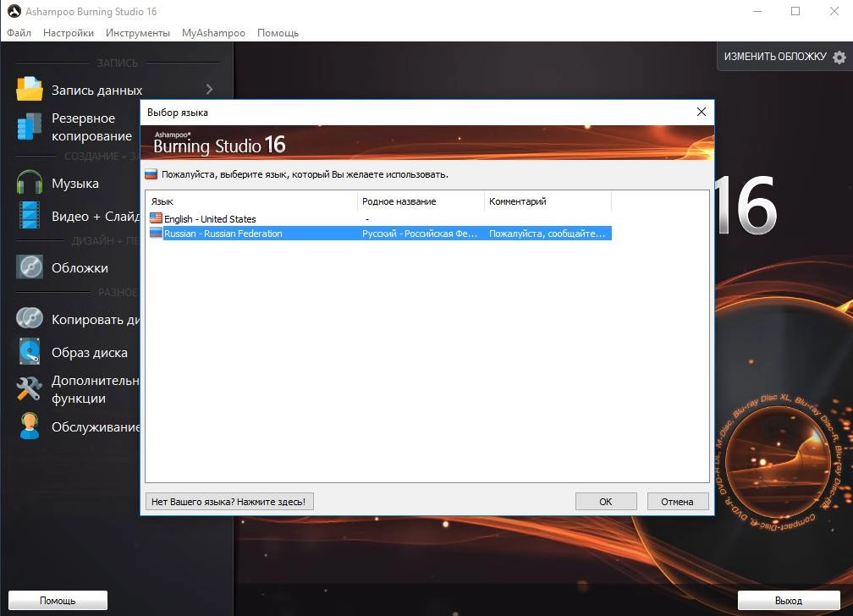Click the Родное название column header

point(421,201)
